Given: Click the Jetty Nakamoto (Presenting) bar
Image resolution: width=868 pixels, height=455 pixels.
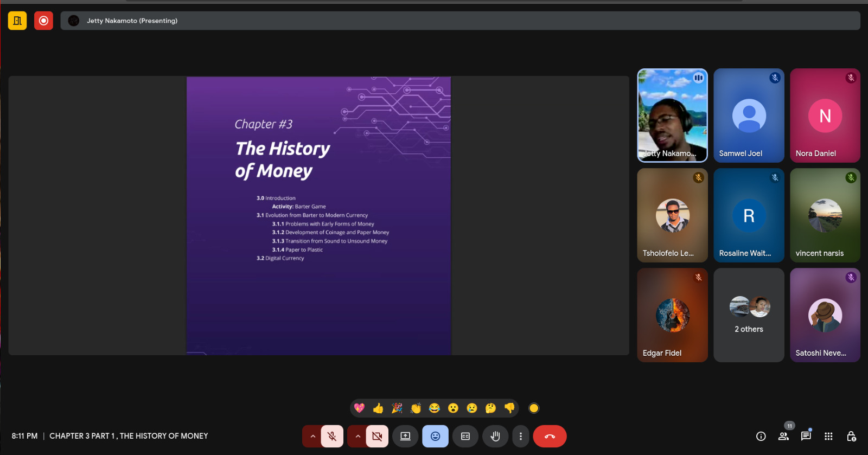Looking at the screenshot, I should [x=460, y=21].
